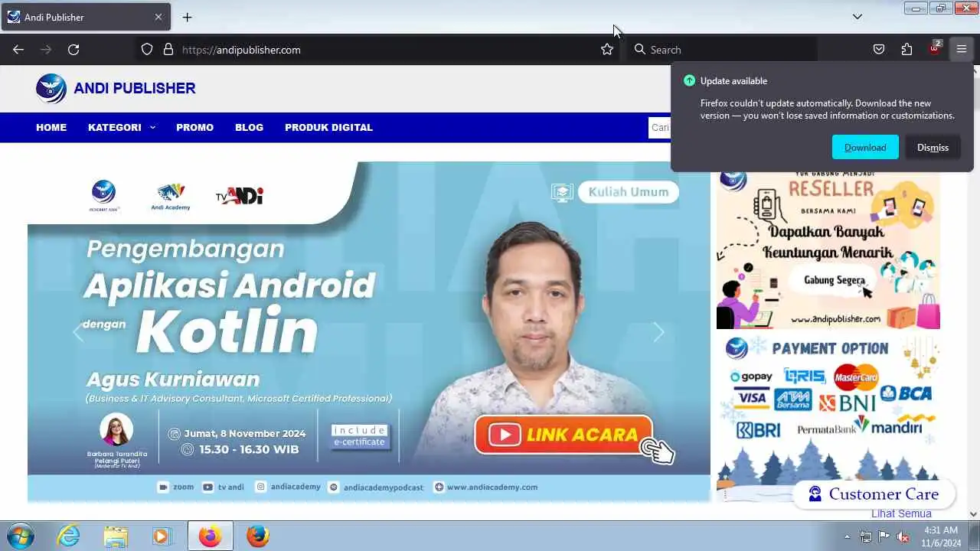This screenshot has width=980, height=551.
Task: Open the PRODUK DIGITAL menu item
Action: tap(328, 127)
